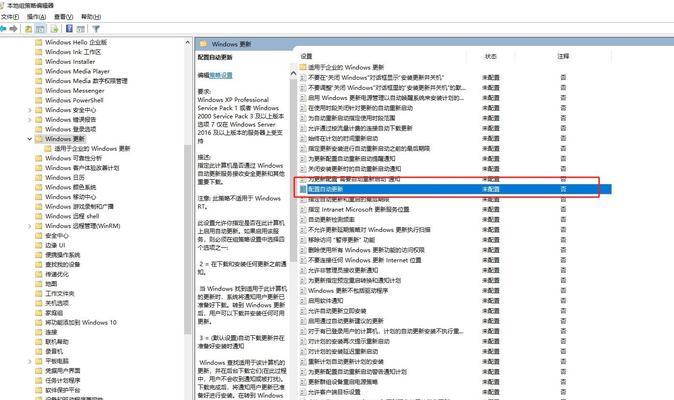
Task: Click the Forward arrow in the toolbar
Action: (13, 29)
